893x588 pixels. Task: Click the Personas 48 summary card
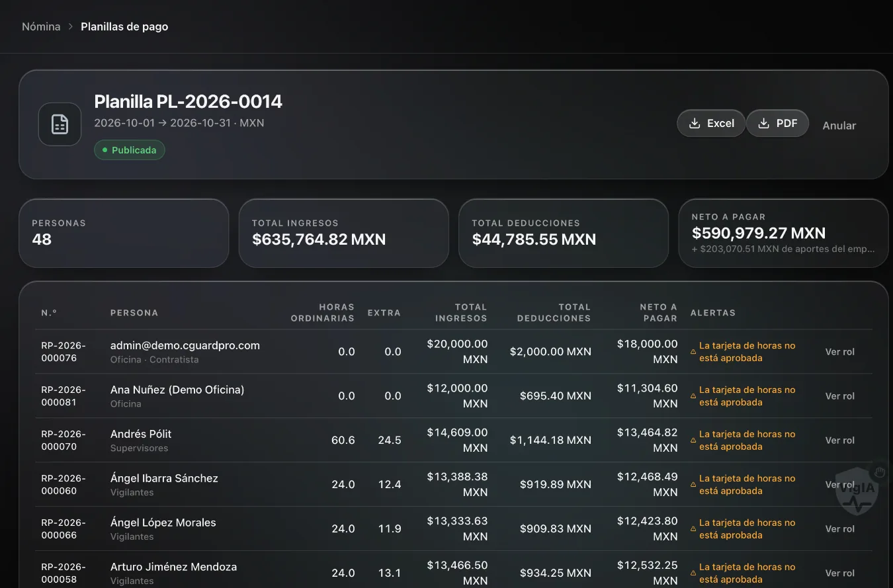point(124,233)
